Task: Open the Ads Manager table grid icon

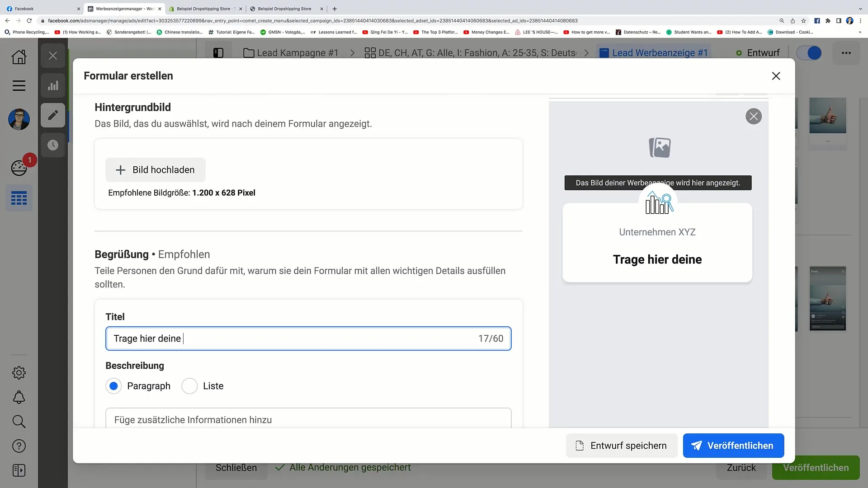Action: [19, 198]
